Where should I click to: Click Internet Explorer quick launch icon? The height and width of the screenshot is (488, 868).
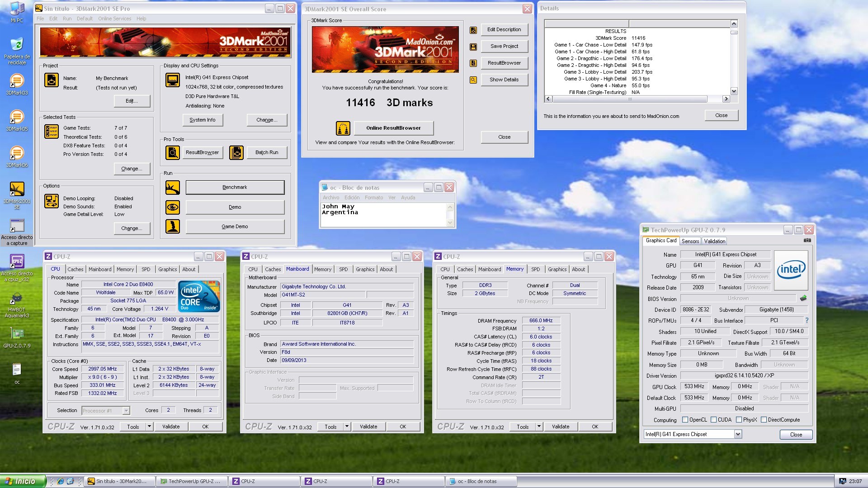point(60,481)
